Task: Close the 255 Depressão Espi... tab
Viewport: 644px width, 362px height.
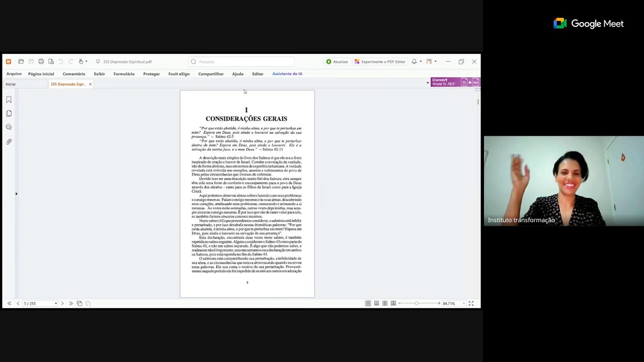Action: coord(90,84)
